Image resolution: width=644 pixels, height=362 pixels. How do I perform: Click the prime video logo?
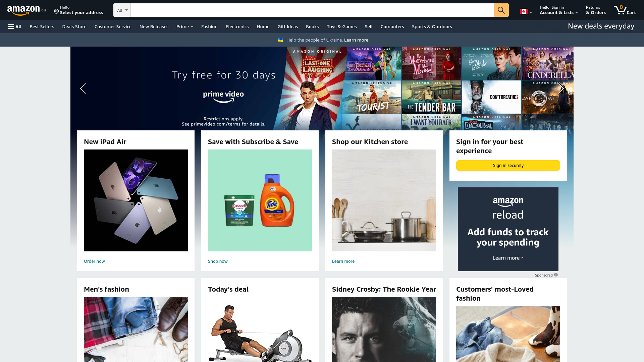click(223, 97)
